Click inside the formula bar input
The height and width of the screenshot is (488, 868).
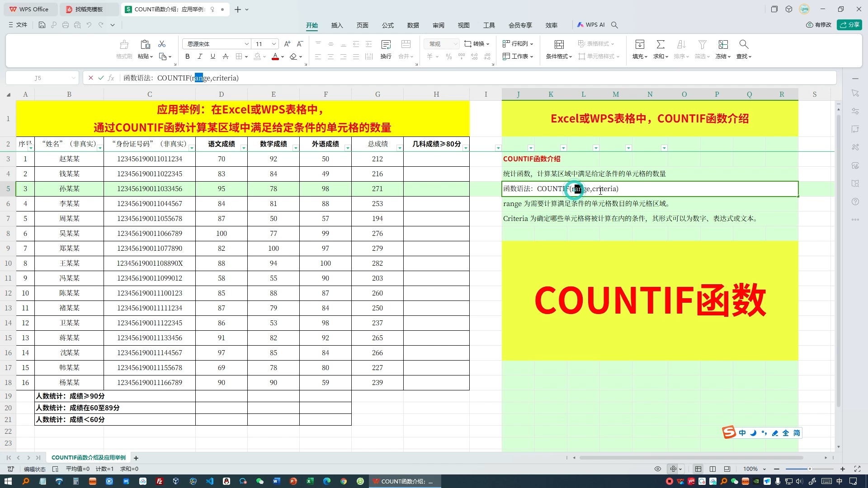tap(316, 78)
